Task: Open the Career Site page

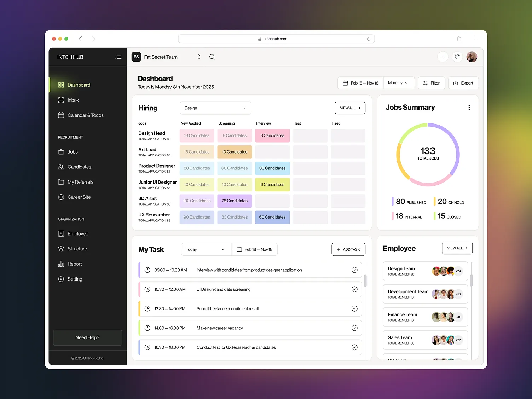Action: click(79, 197)
